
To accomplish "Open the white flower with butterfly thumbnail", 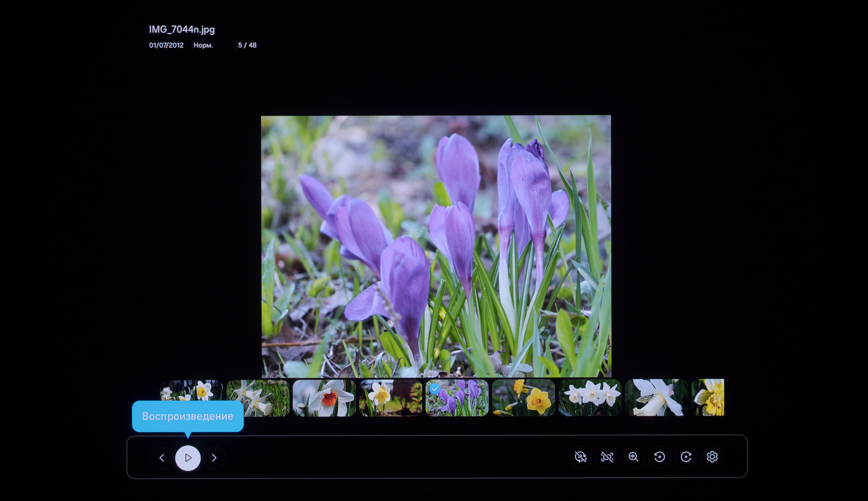I will pos(656,398).
